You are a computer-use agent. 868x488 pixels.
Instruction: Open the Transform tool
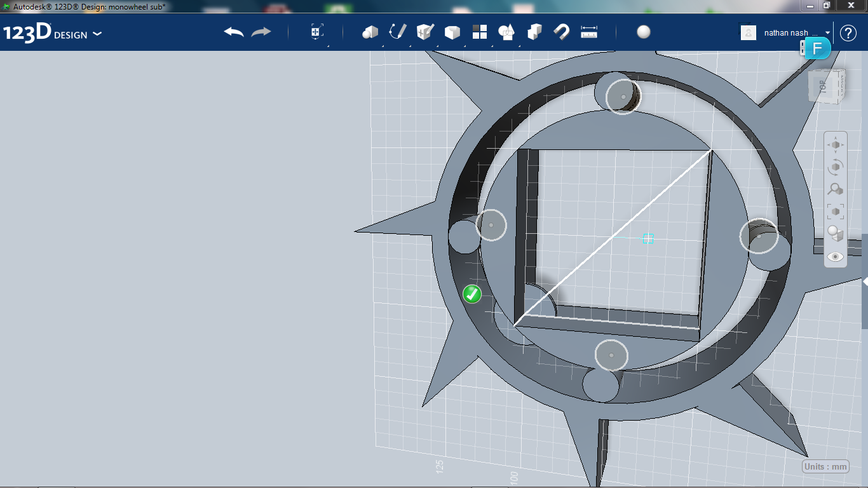pos(317,32)
